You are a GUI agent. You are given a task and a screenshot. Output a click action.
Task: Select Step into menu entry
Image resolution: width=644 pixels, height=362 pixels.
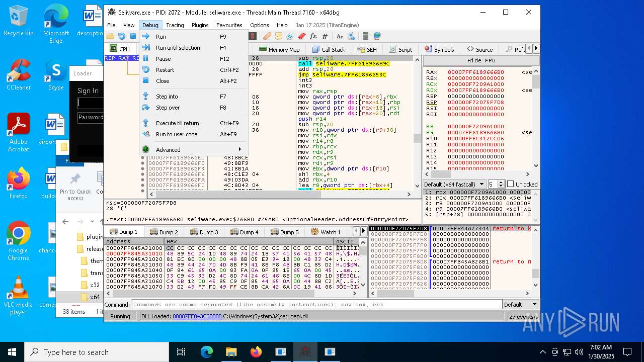[x=193, y=97]
